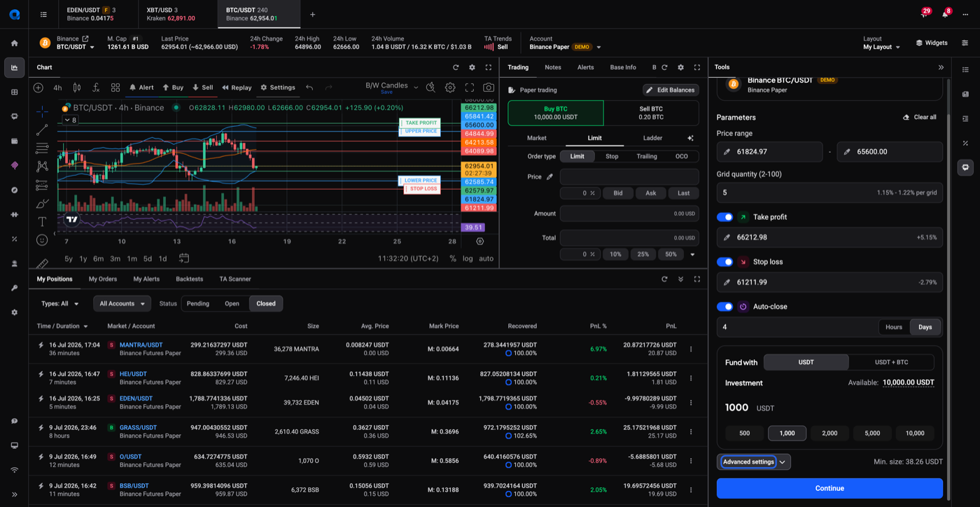The height and width of the screenshot is (507, 980).
Task: Open the indicators fx menu on chart
Action: [x=96, y=88]
